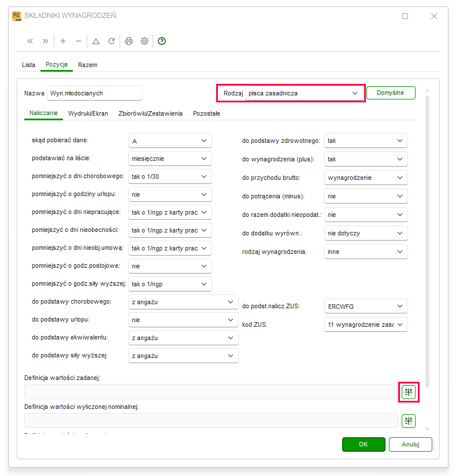Screen dimensions: 456x476
Task: Click the triangle edit icon in toolbar
Action: coord(96,41)
